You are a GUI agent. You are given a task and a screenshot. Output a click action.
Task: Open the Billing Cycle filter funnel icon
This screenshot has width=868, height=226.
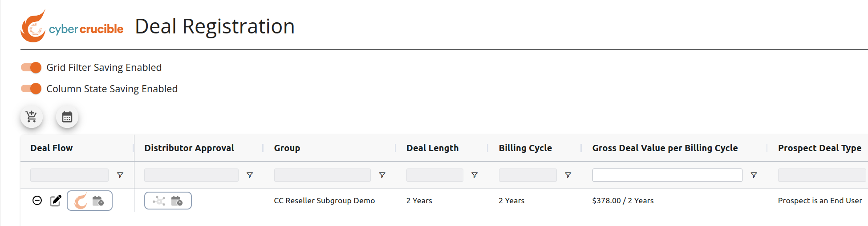[568, 175]
